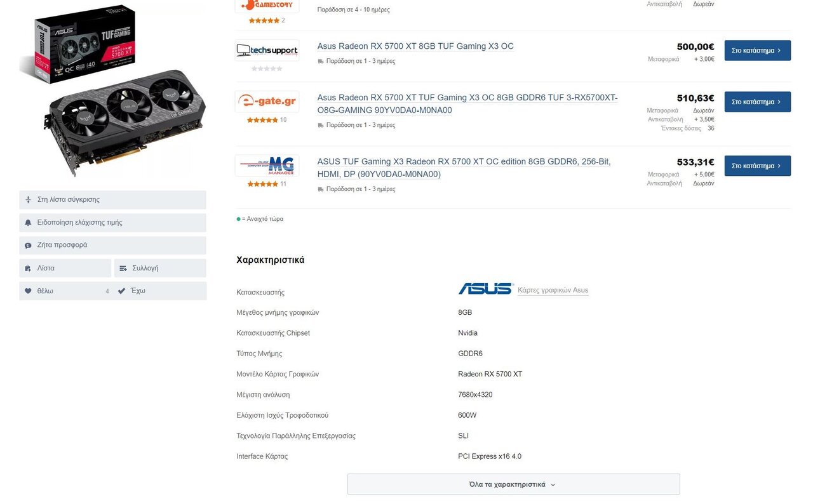The image size is (813, 504).
Task: Toggle Έχω owned status
Action: click(x=160, y=291)
